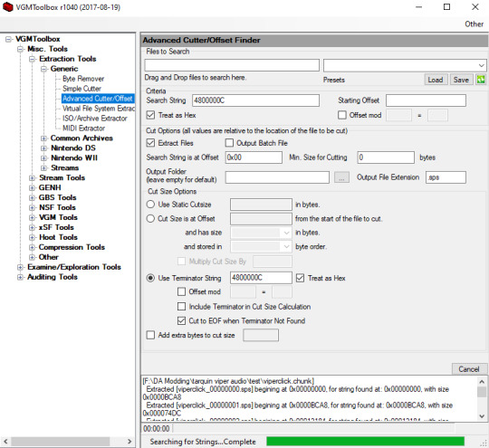Expand the NSF Tools node
Screen dimensions: 489x448
coord(32,207)
